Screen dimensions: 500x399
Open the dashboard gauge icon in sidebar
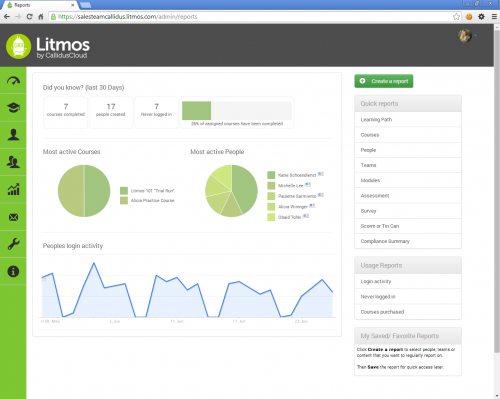tap(13, 81)
